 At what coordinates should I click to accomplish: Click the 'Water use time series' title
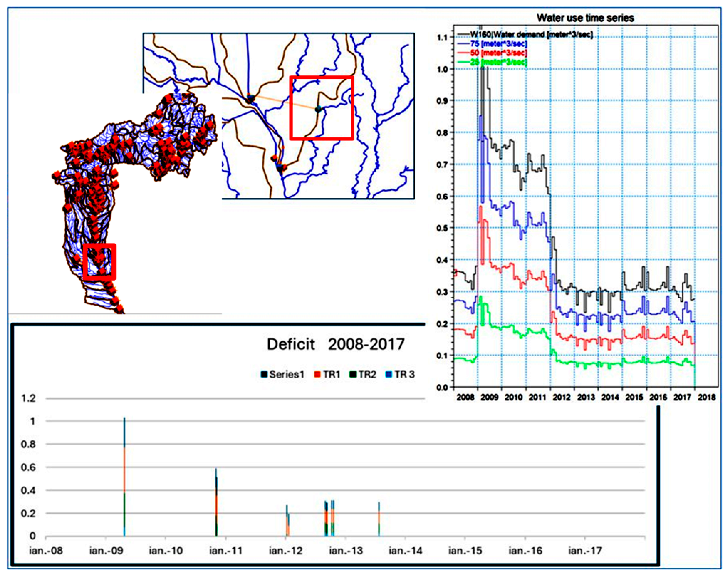point(585,18)
